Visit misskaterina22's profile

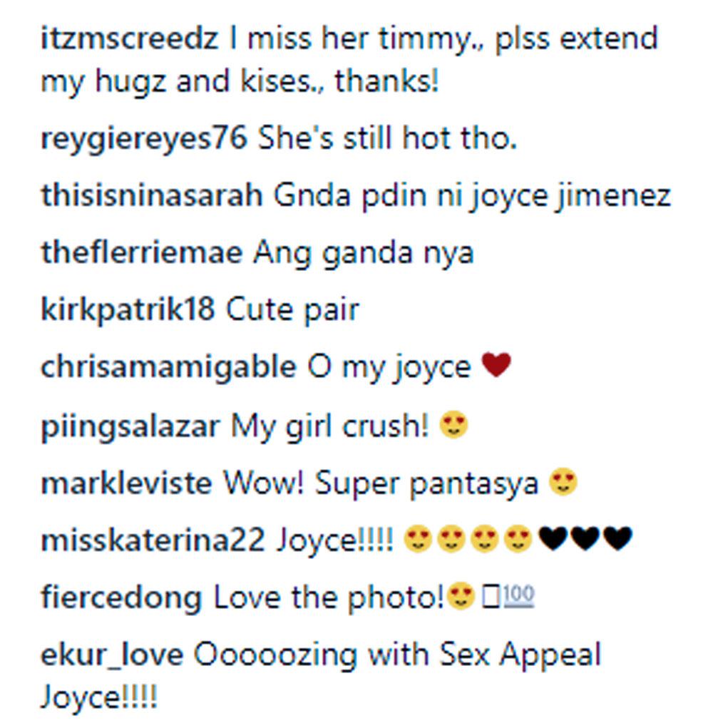click(153, 541)
